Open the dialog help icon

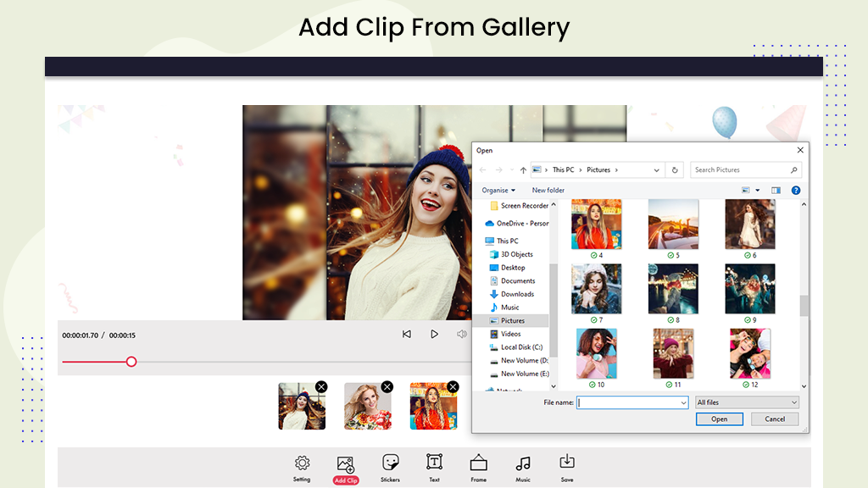point(795,191)
